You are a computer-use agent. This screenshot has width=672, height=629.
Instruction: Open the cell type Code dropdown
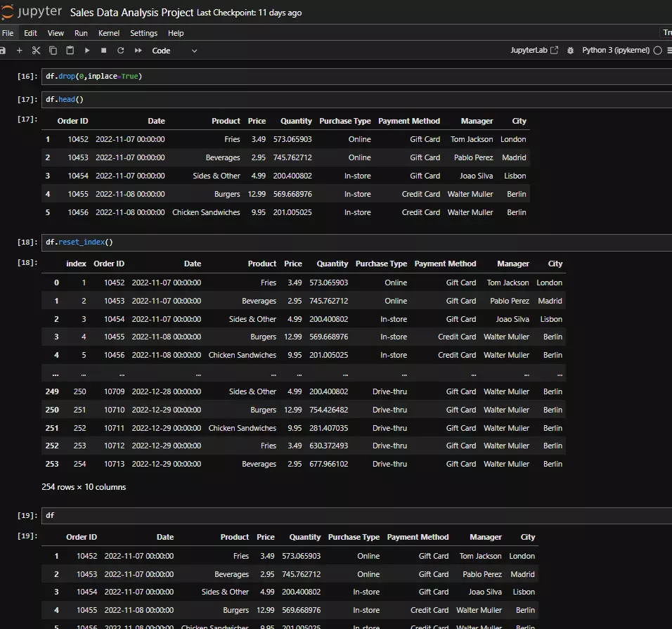174,51
